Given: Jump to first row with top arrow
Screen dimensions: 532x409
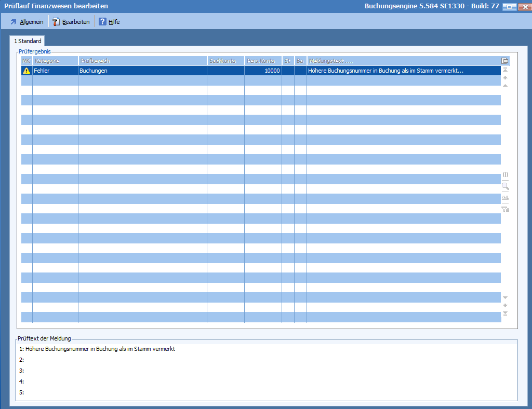Looking at the screenshot, I should [505, 70].
